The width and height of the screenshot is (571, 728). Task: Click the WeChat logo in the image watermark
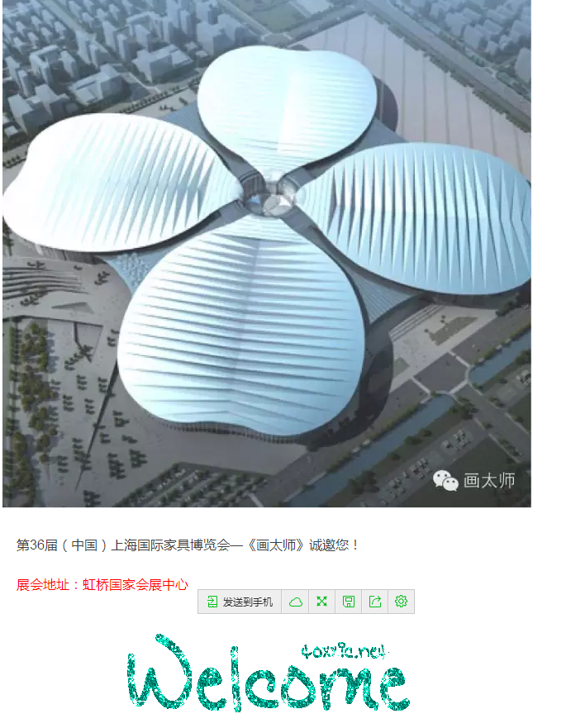pyautogui.click(x=445, y=481)
